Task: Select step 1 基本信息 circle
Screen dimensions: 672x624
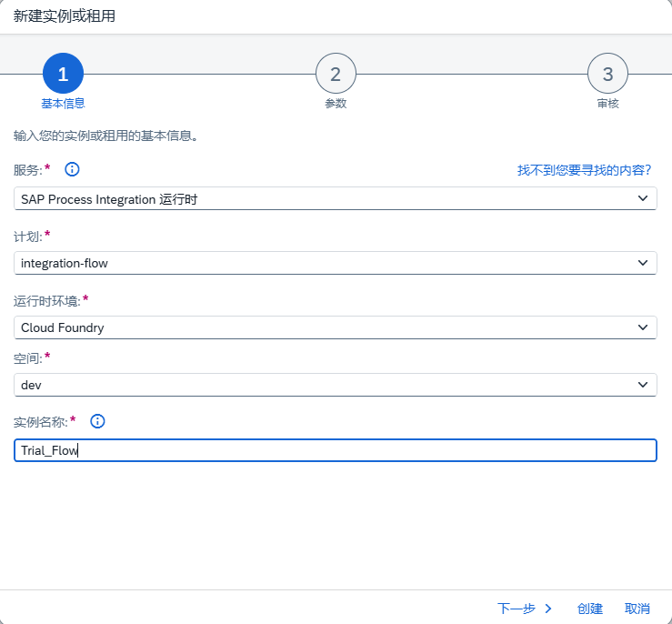Action: tap(63, 74)
